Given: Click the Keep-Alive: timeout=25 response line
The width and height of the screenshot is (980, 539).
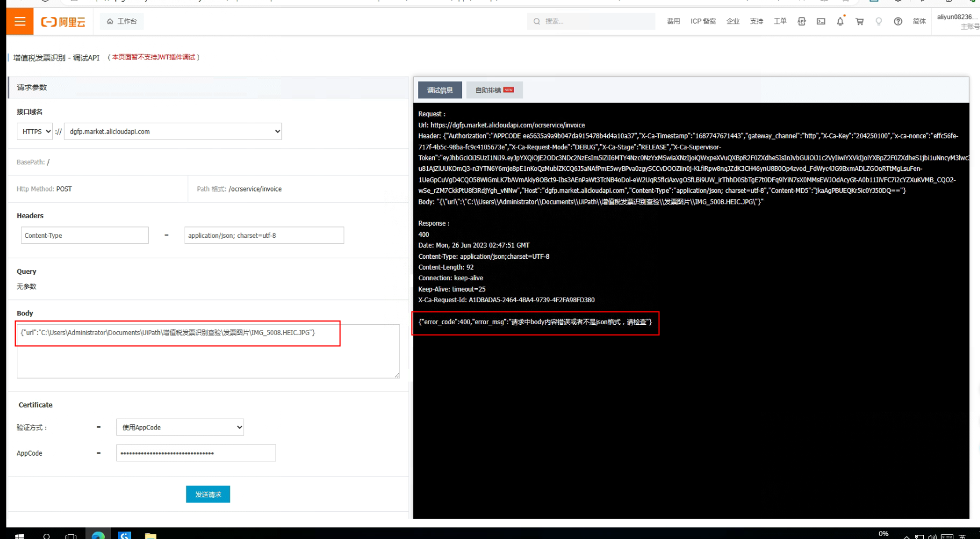Looking at the screenshot, I should 452,289.
